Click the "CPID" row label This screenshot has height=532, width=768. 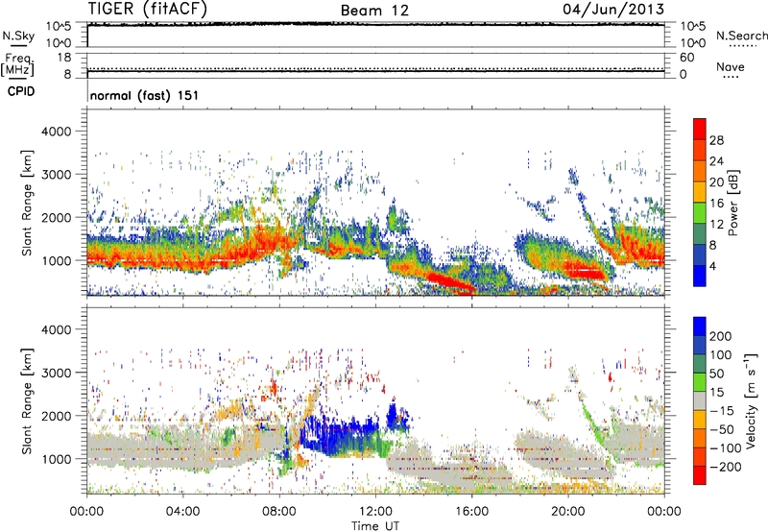coord(21,91)
